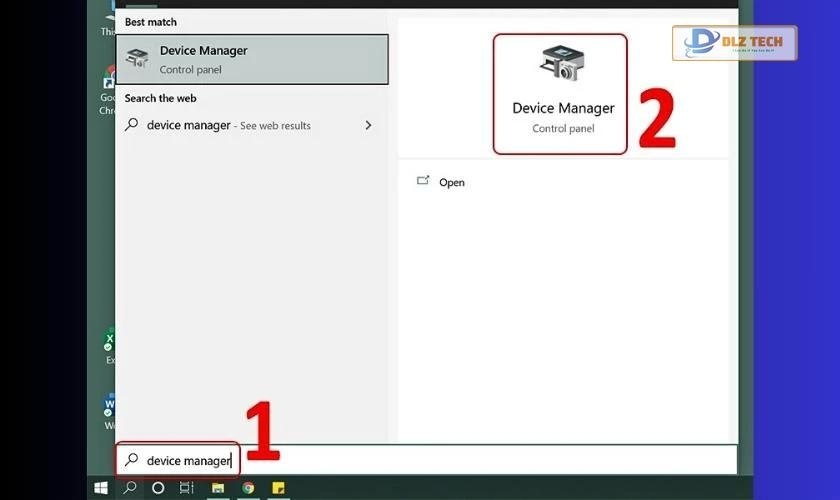Screen dimensions: 840x500
Task: Select 'device manager - See web results' entry
Action: point(228,125)
